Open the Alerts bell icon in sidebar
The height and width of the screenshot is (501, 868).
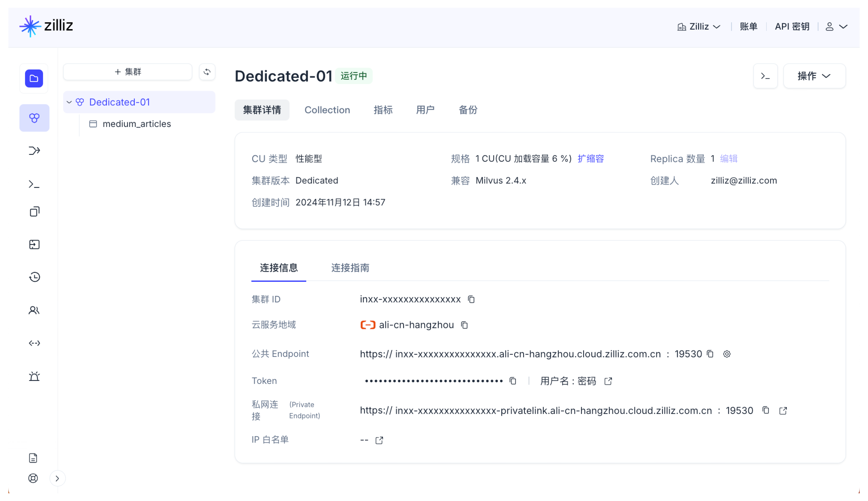[x=34, y=376]
